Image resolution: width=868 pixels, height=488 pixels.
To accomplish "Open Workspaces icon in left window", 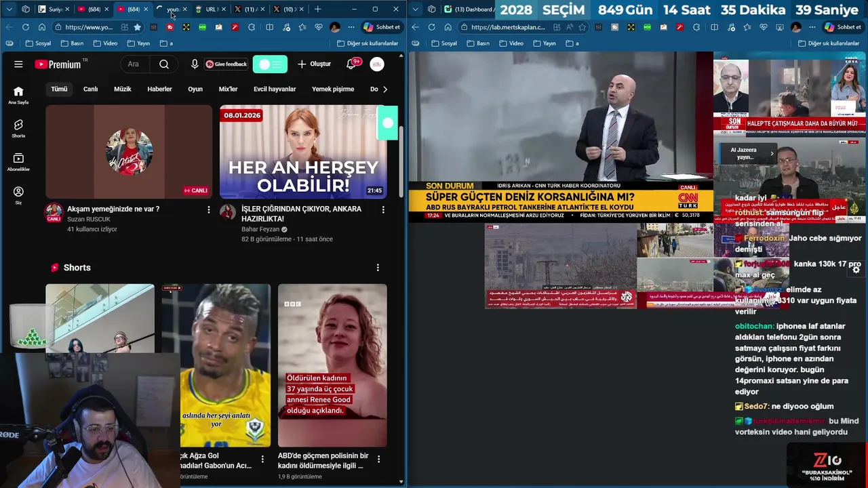I will (x=25, y=9).
